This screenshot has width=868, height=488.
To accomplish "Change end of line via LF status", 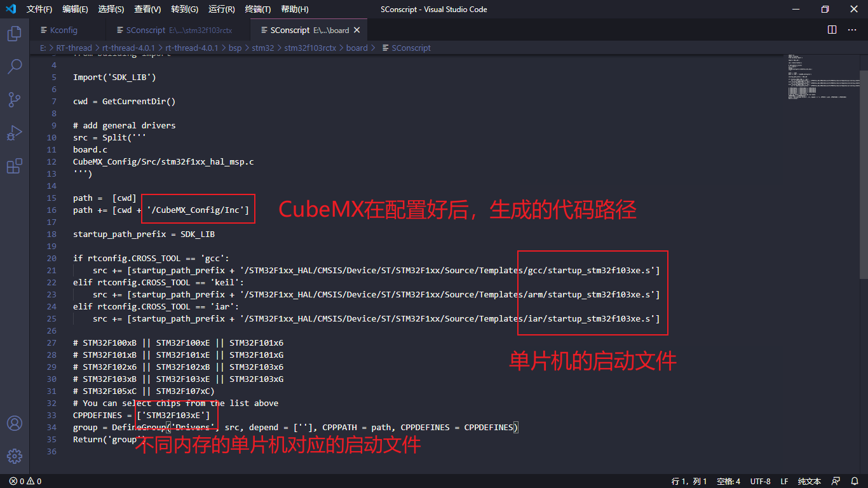I will (784, 481).
